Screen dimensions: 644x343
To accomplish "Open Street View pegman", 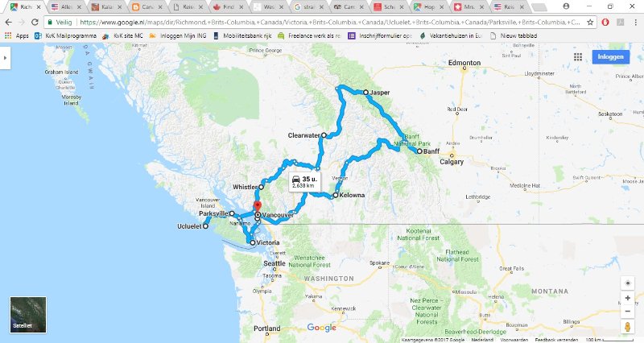I will [x=627, y=327].
